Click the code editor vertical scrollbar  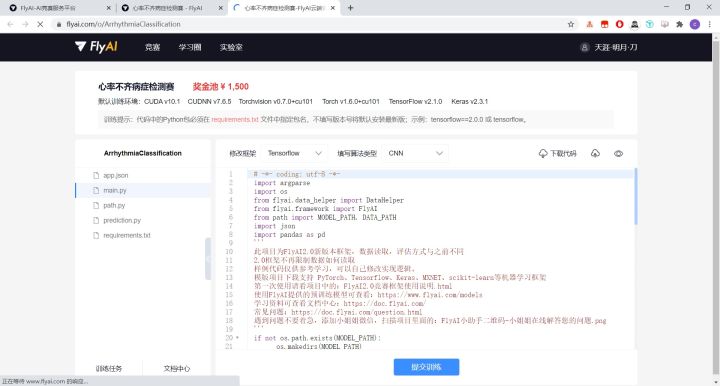click(636, 196)
